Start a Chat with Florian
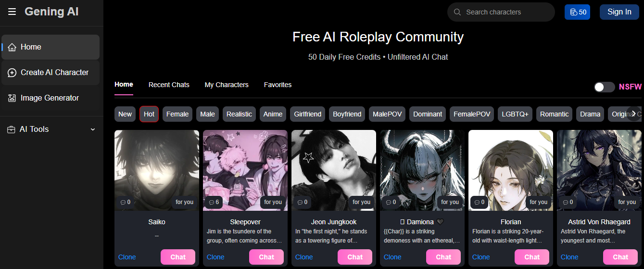Viewport: 644px width, 269px height. click(532, 257)
